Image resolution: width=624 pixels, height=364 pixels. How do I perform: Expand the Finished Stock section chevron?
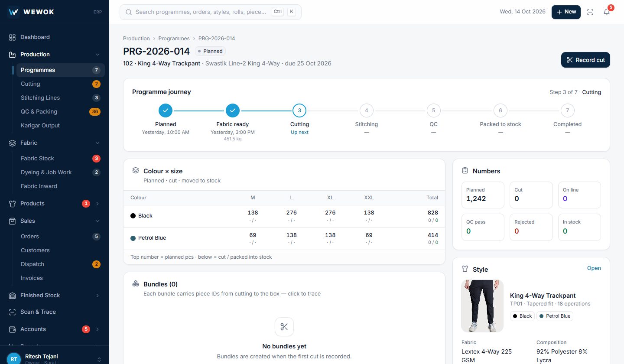point(97,296)
